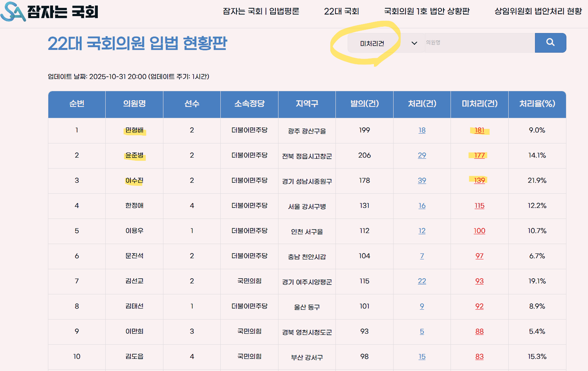
Task: Open 잠자는 국회 | 입법평론 menu
Action: (261, 11)
